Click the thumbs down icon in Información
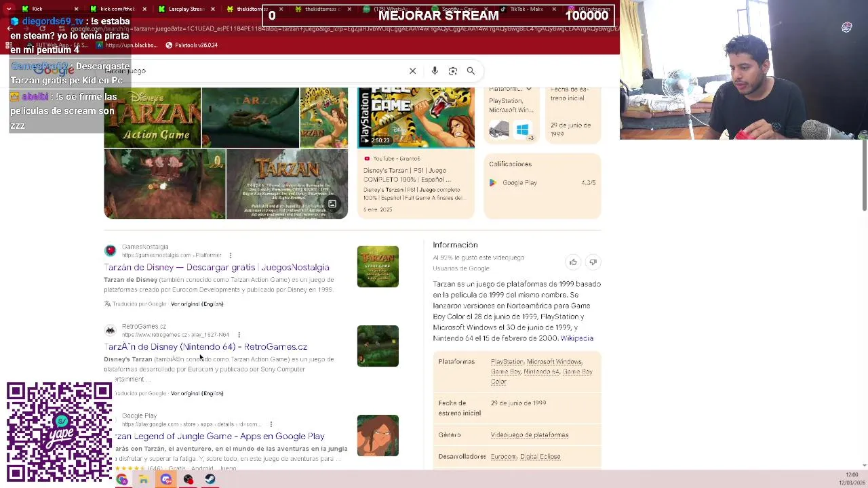 click(593, 262)
